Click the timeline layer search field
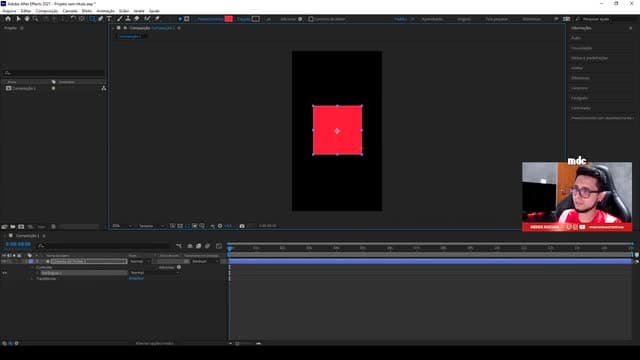Image resolution: width=640 pixels, height=360 pixels. click(102, 246)
